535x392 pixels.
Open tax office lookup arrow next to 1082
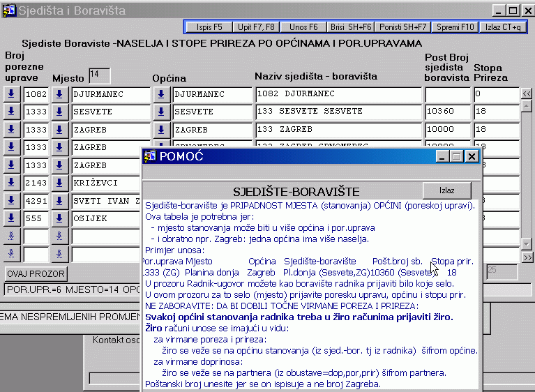[x=11, y=94]
